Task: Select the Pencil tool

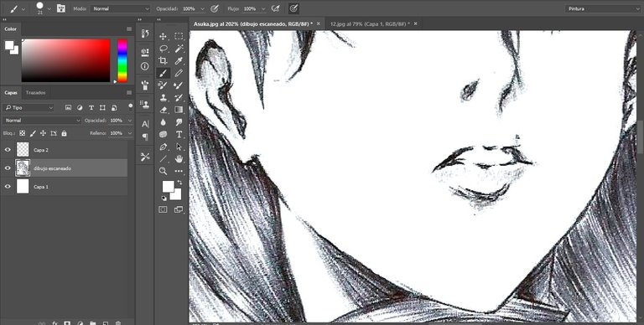Action: coord(179,73)
